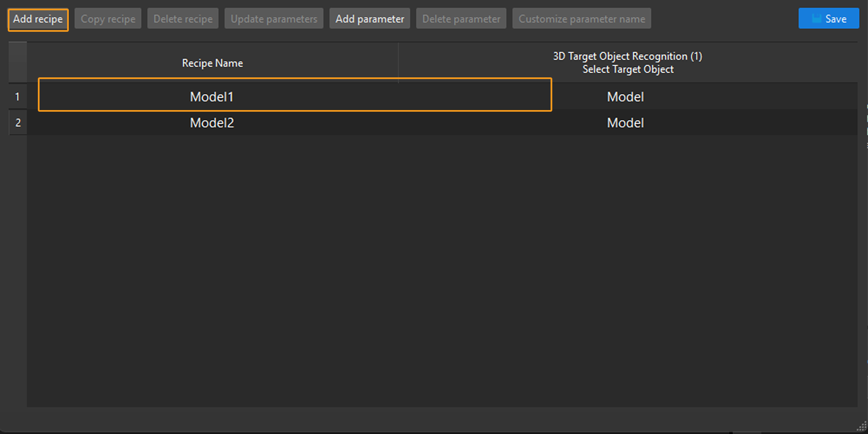Click the Update parameters button
Screen dimensions: 868x434
tap(274, 18)
